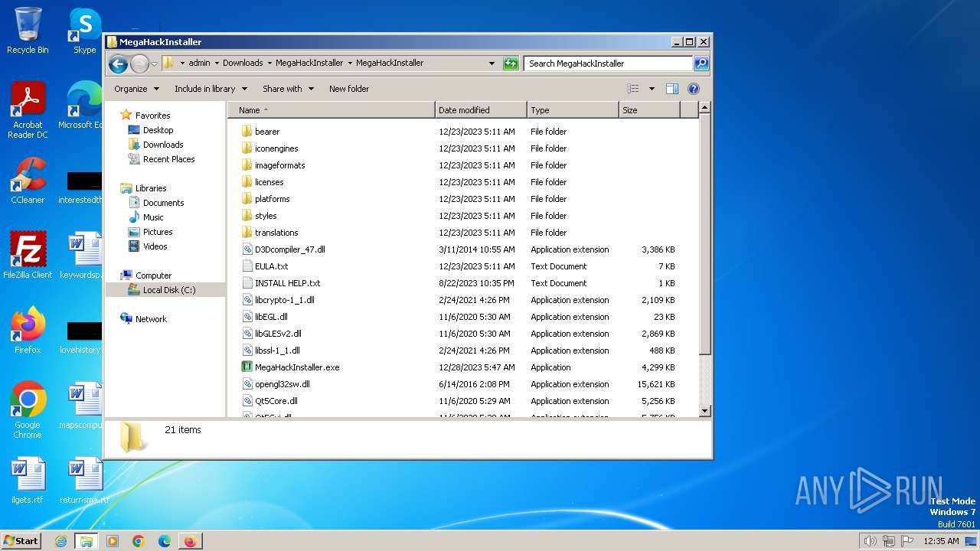980x551 pixels.
Task: Launch Windows Media Player from taskbar
Action: click(x=113, y=541)
